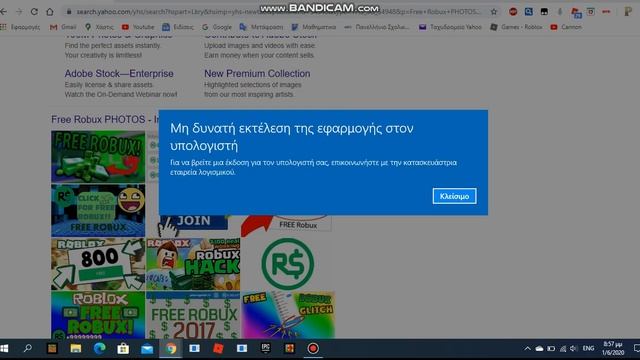Open the Windows Start menu
Screen dimensions: 640x360
[x=4, y=349]
